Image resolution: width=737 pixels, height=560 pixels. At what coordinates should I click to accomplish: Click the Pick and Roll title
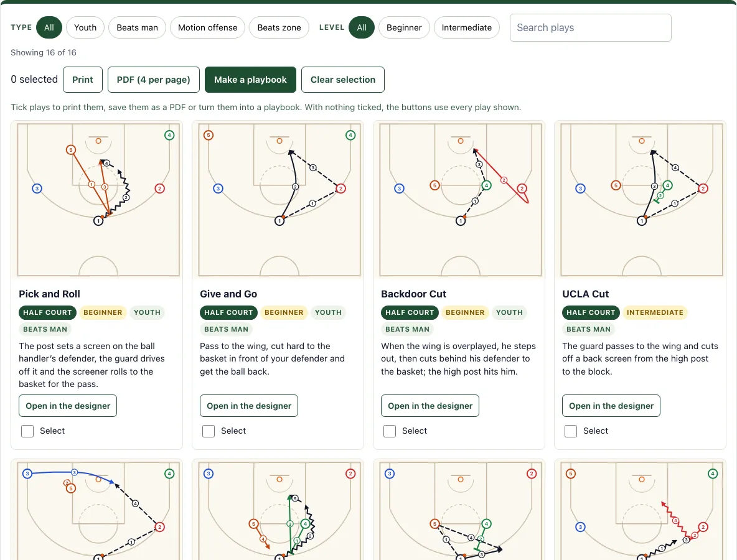coord(49,294)
